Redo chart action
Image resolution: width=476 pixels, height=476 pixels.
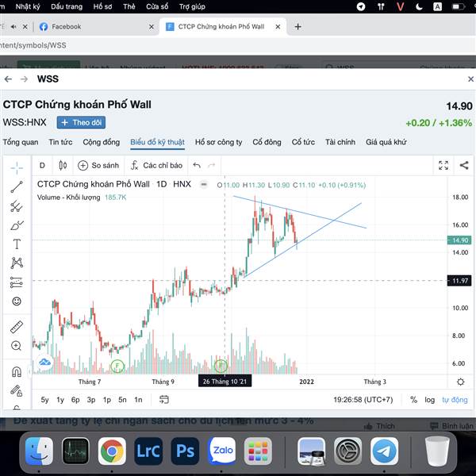point(212,166)
